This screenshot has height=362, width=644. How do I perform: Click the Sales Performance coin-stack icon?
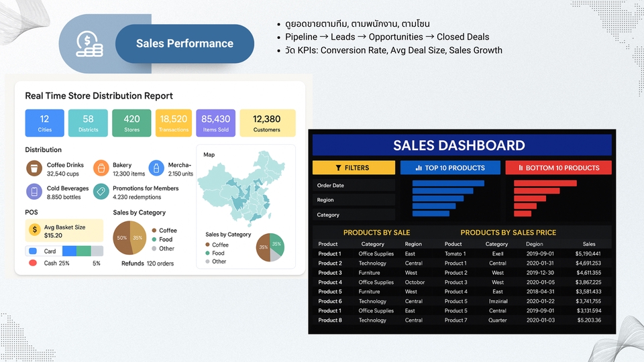coord(89,44)
